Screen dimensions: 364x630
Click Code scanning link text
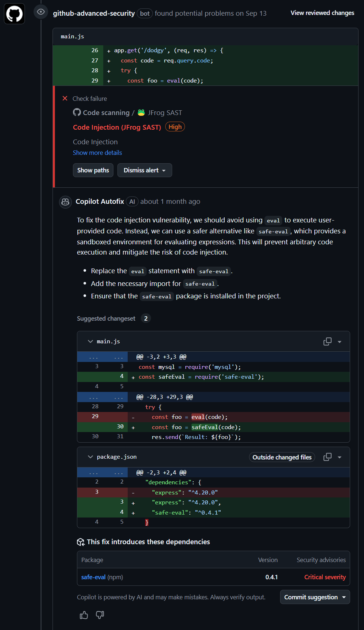click(x=106, y=112)
